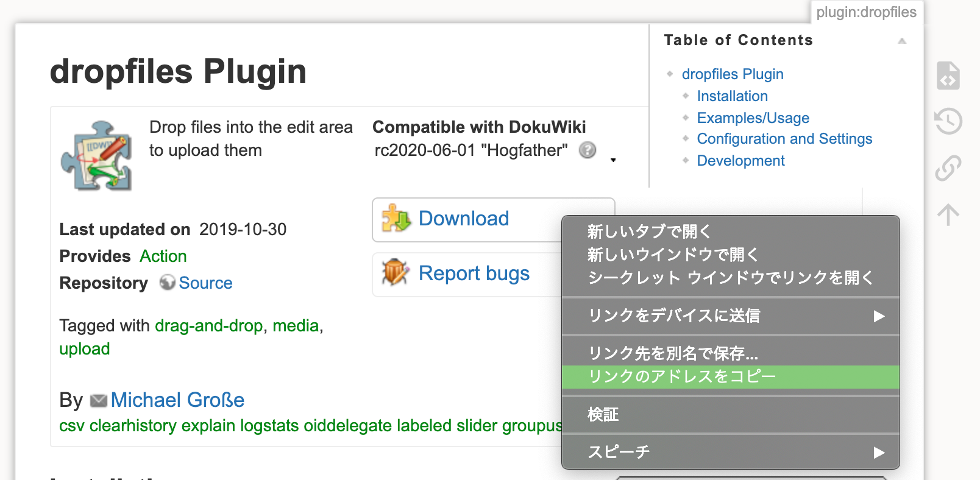
Task: Choose 新しいタブで開く in context menu
Action: 730,231
